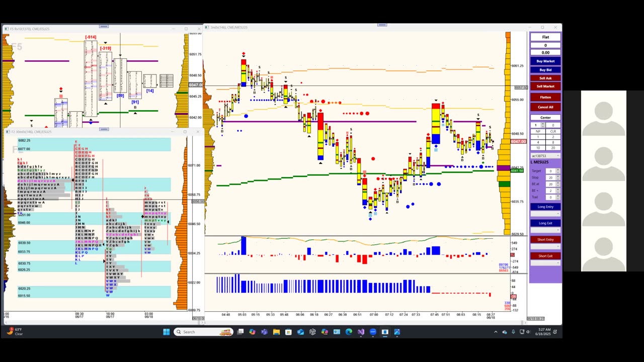
Task: Click the 6039.50 level in F2 chart
Action: [x=24, y=243]
